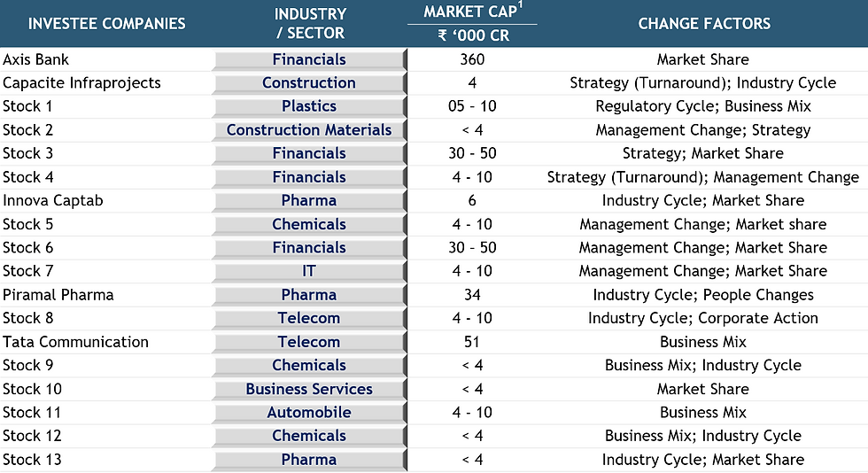Viewport: 868px width, 473px height.
Task: Click the Automobile sector button
Action: click(x=309, y=412)
